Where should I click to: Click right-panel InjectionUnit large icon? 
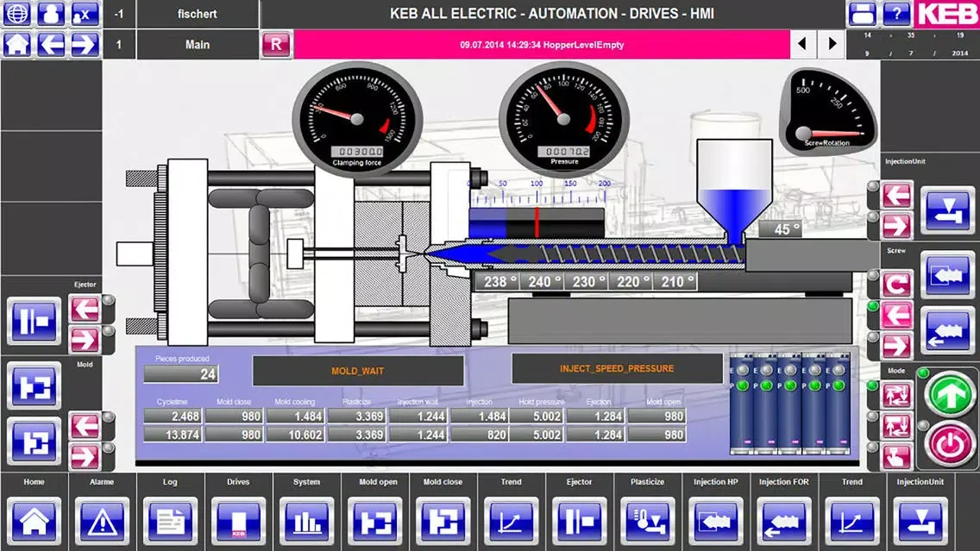(948, 210)
